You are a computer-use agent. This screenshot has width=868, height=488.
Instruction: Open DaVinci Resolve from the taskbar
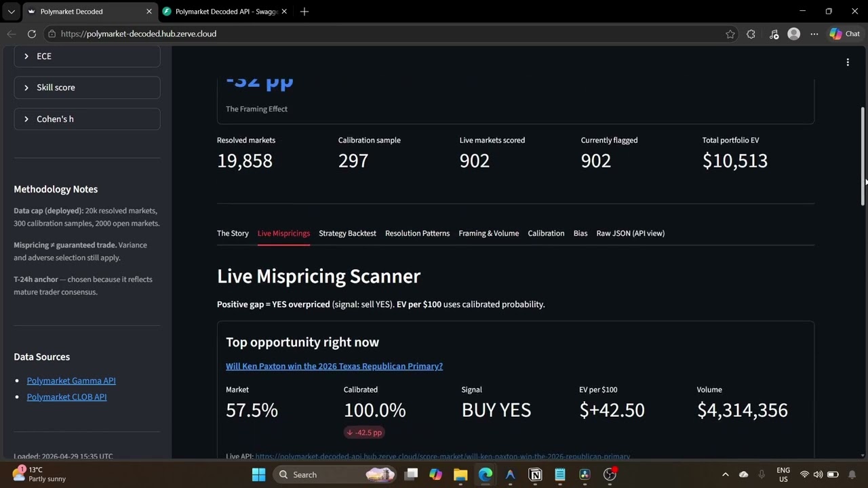(x=585, y=474)
